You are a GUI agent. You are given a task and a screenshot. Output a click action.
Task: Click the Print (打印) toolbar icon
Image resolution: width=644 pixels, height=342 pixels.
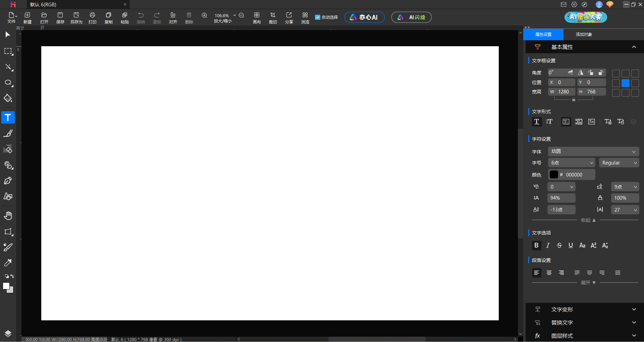[x=92, y=17]
